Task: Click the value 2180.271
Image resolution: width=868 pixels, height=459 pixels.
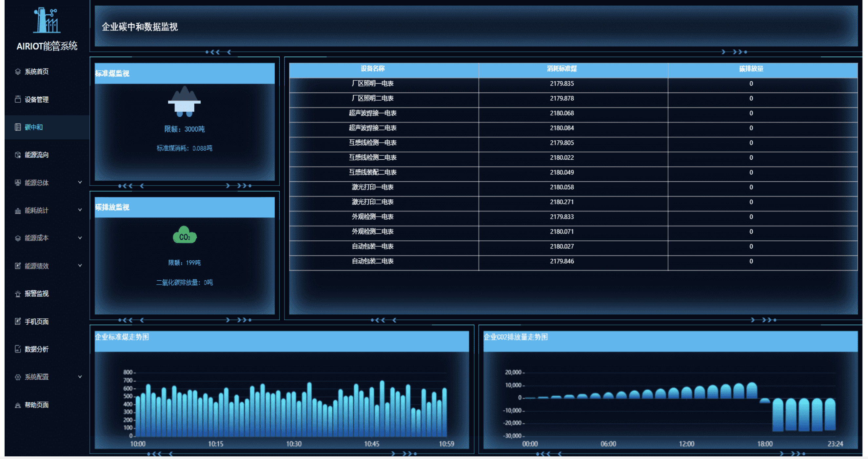Action: [x=562, y=202]
